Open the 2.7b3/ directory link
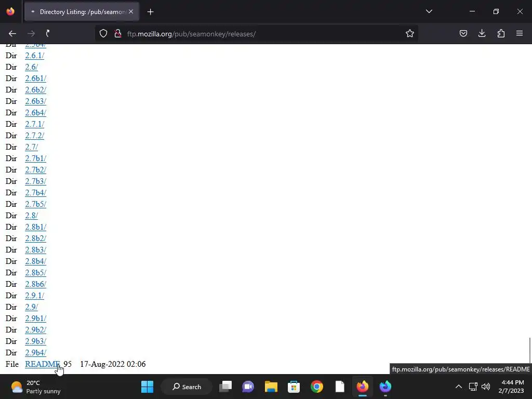532x399 pixels. coord(36,181)
